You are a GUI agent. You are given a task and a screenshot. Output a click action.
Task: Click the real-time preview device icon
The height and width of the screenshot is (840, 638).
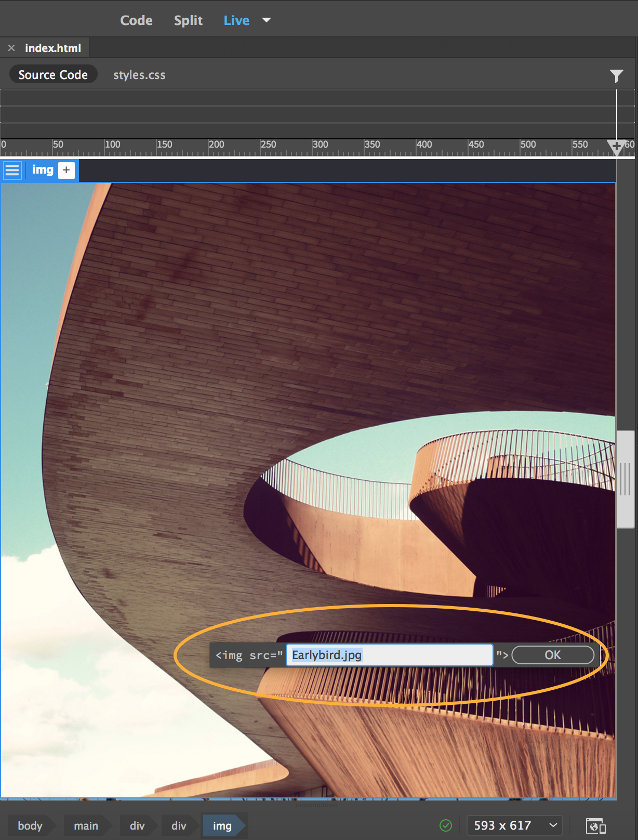(595, 825)
